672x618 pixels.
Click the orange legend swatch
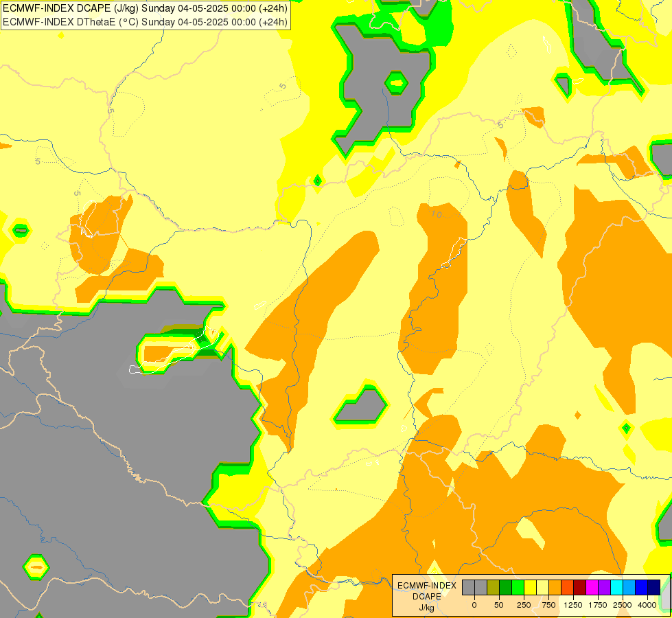click(x=555, y=588)
